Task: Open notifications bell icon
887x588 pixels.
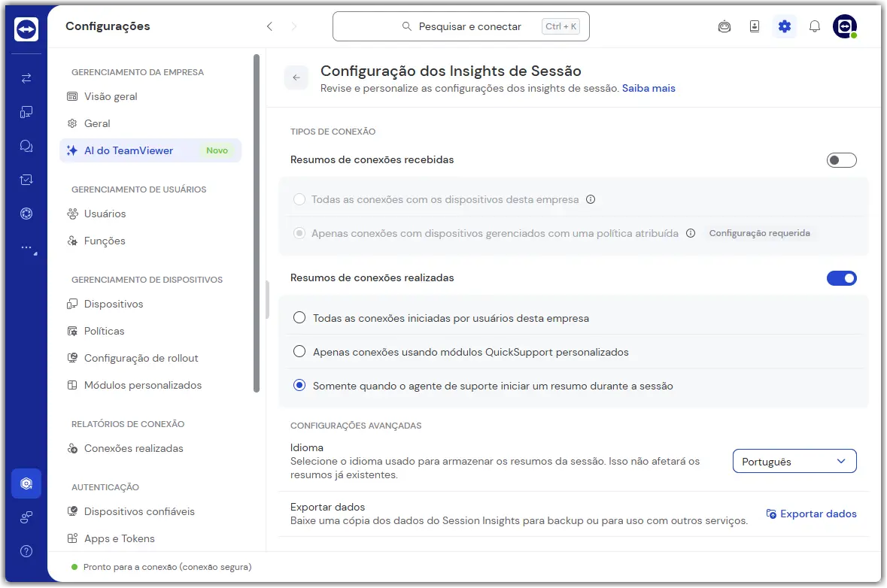Action: [x=814, y=26]
